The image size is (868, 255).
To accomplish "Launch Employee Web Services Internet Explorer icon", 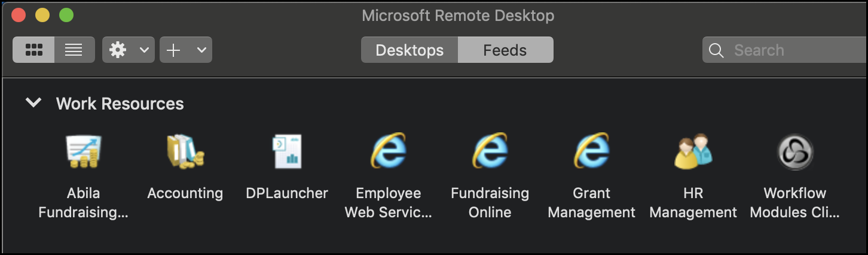I will pyautogui.click(x=389, y=151).
